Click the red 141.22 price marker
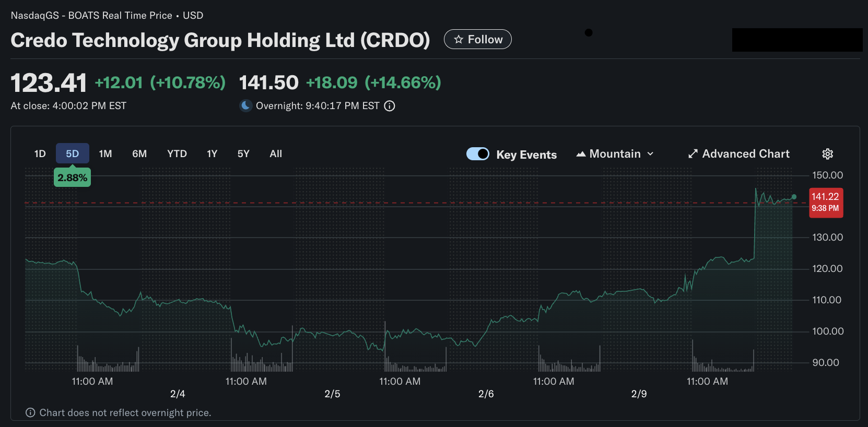Viewport: 868px width, 427px height. (x=826, y=202)
